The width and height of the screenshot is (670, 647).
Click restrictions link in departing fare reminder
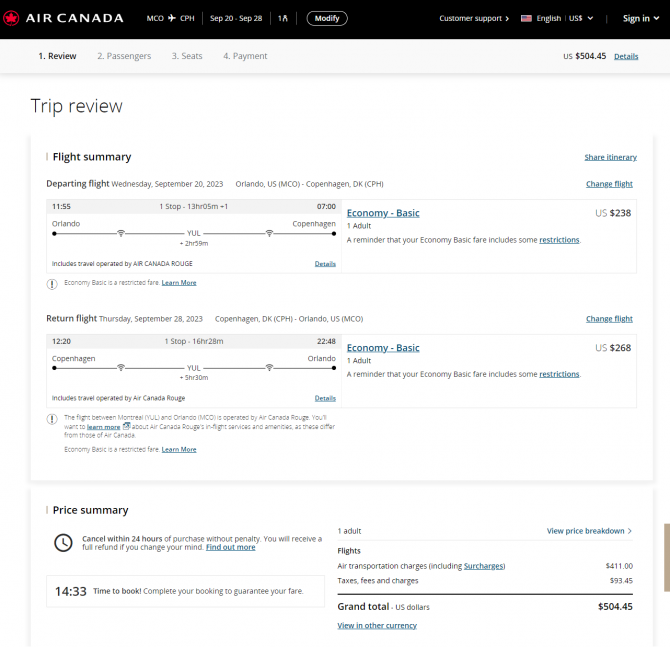559,240
